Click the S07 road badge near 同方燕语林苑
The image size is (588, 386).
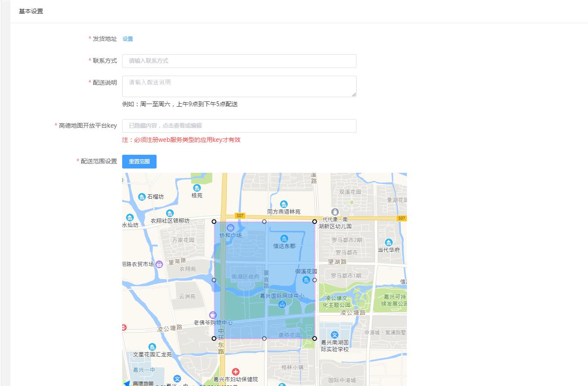(x=240, y=216)
